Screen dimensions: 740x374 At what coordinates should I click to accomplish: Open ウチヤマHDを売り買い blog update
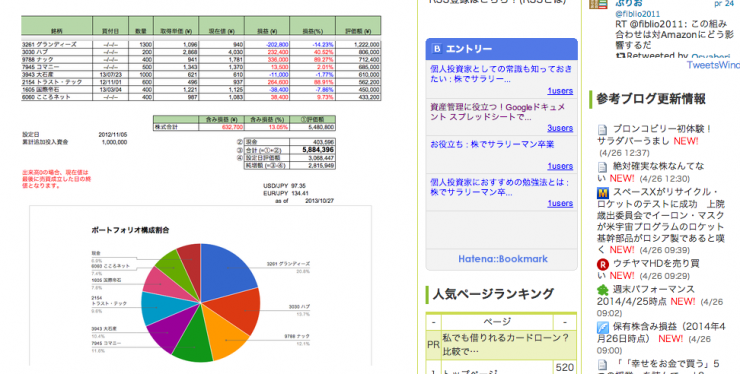pos(648,269)
